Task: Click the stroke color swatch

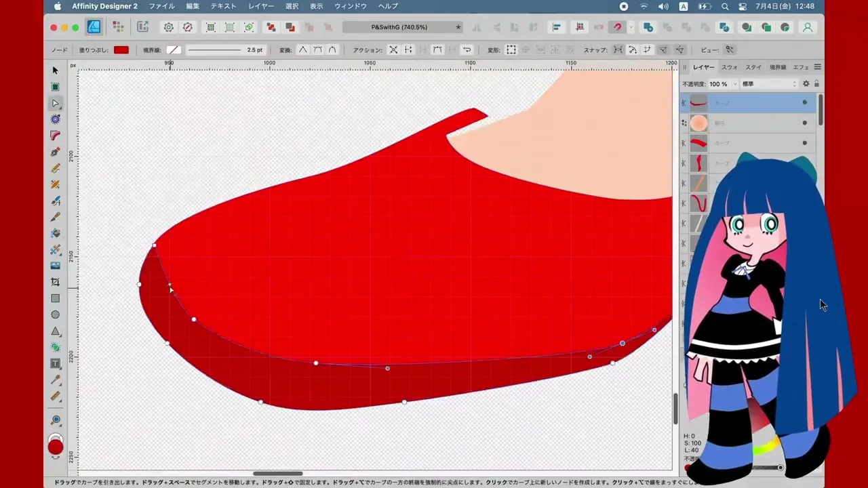Action: 174,49
